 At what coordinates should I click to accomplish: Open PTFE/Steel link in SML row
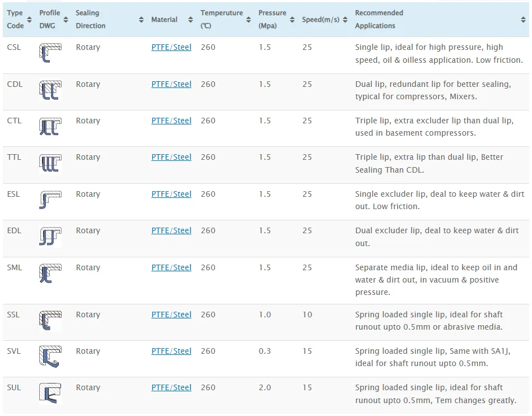[x=171, y=267]
